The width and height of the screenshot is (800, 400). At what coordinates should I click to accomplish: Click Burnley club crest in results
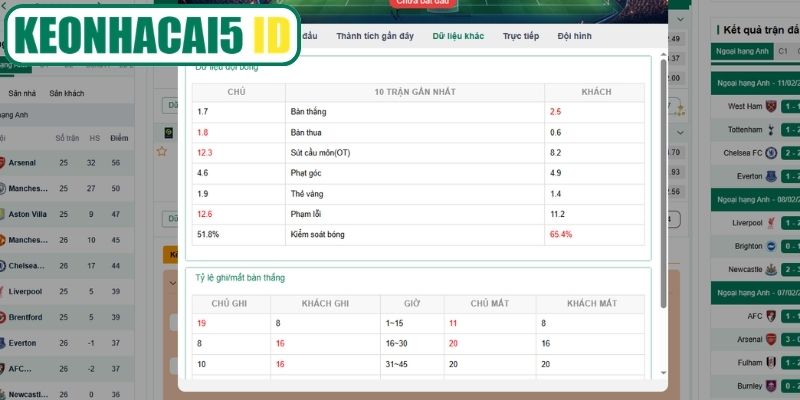coord(771,386)
